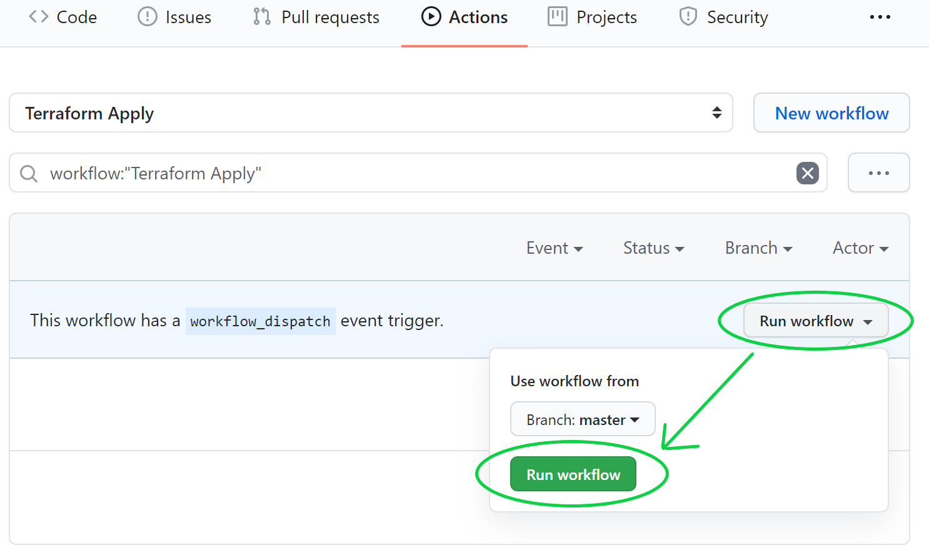Go to Pull requests tab
Image resolution: width=929 pixels, height=560 pixels.
316,17
